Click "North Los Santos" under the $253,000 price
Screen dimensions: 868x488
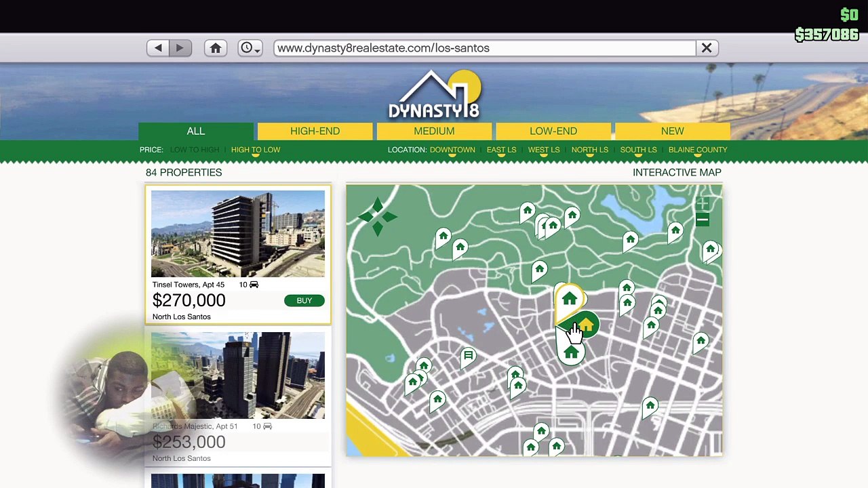(182, 459)
